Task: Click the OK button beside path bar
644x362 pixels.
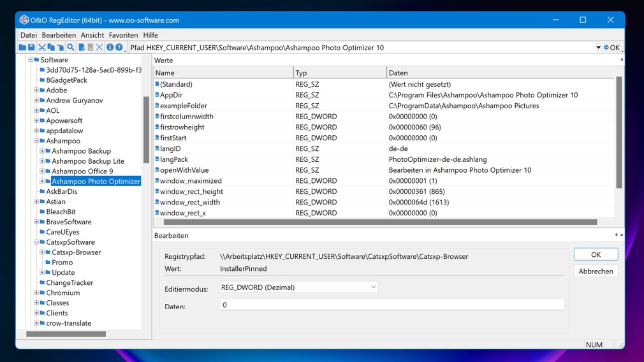Action: click(612, 48)
